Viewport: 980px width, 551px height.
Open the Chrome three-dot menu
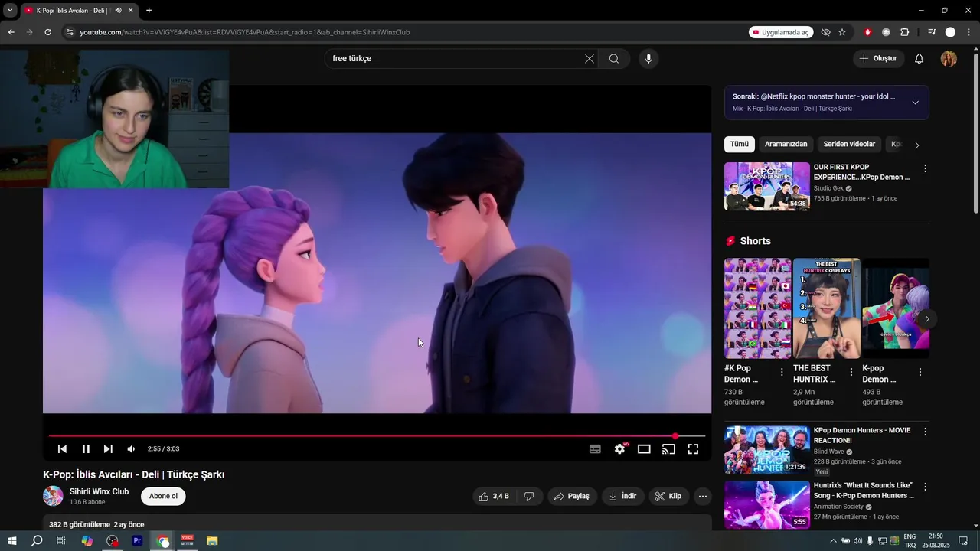(x=969, y=32)
